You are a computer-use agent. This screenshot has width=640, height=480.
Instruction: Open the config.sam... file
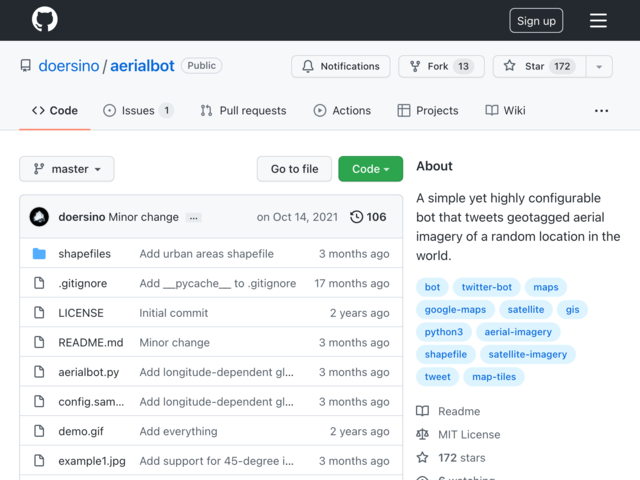[x=91, y=402]
